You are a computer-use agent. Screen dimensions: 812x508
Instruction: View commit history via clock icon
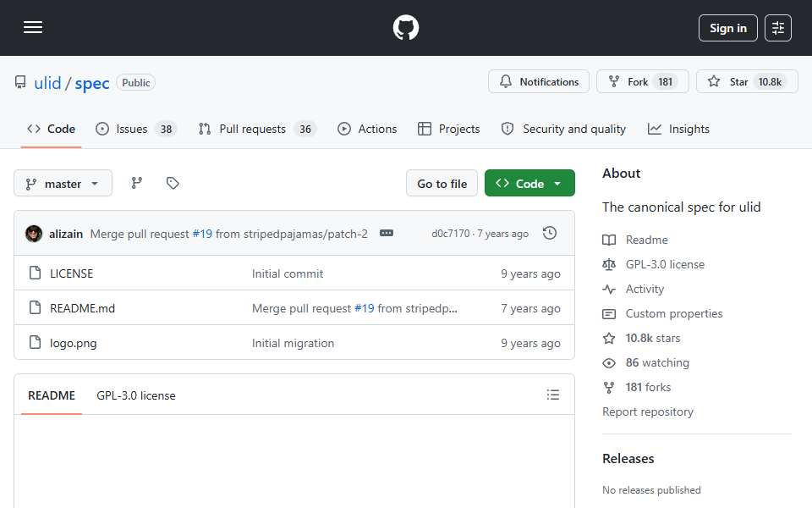click(x=550, y=234)
